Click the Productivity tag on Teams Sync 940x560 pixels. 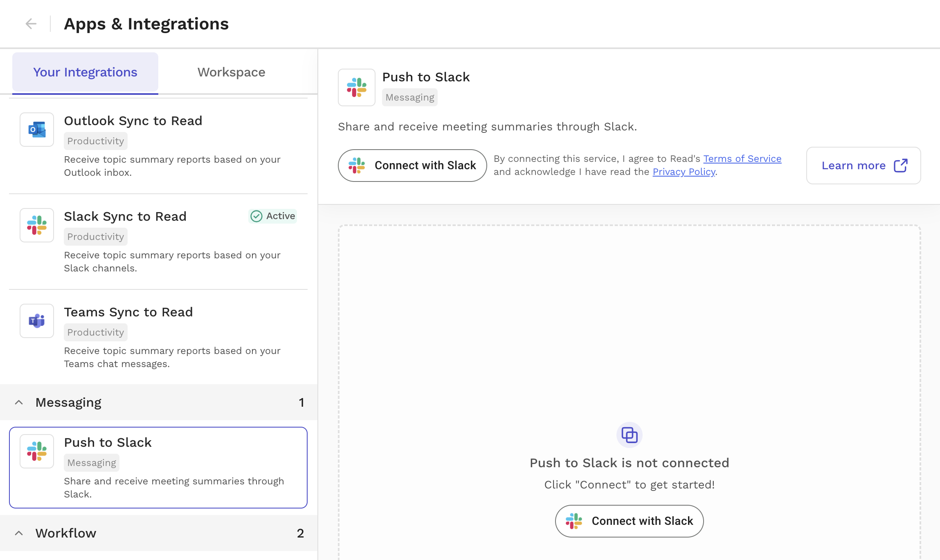tap(95, 332)
